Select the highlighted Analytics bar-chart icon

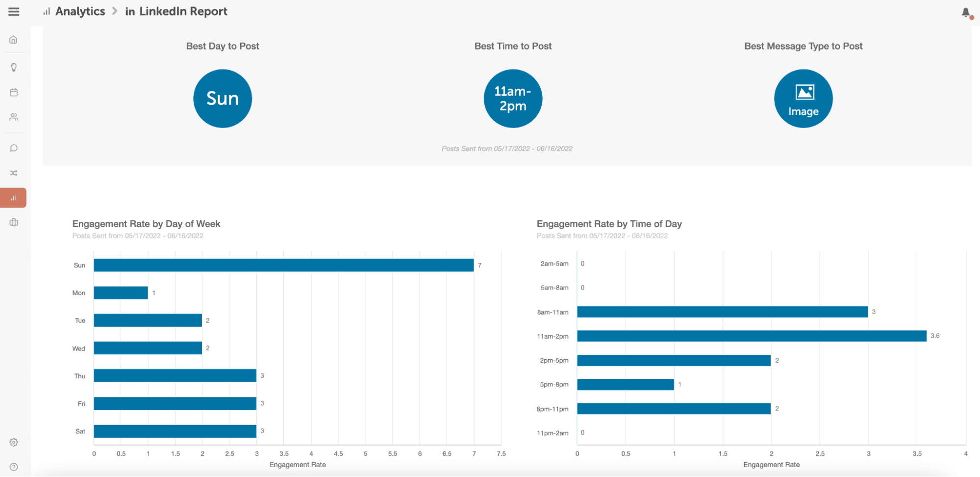coord(13,198)
